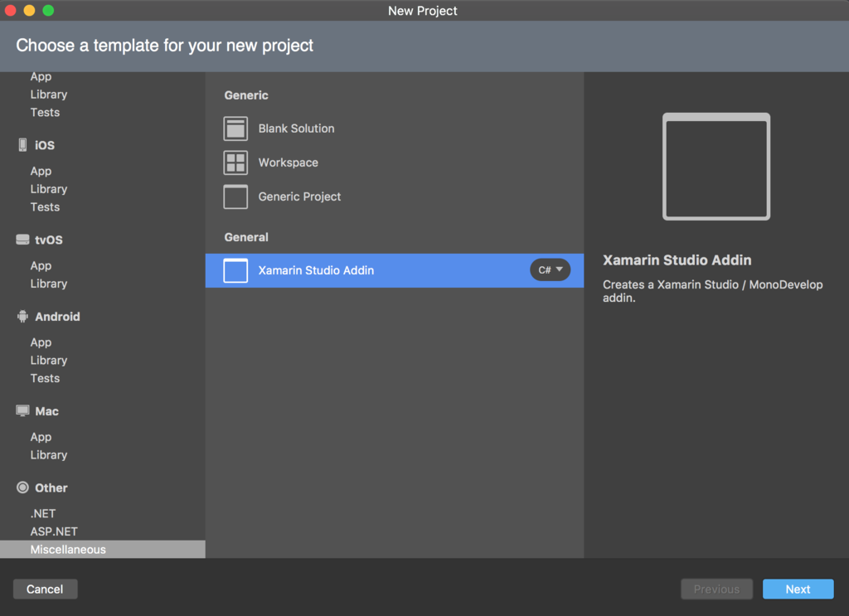The height and width of the screenshot is (616, 849).
Task: Select App under iOS
Action: coord(41,172)
